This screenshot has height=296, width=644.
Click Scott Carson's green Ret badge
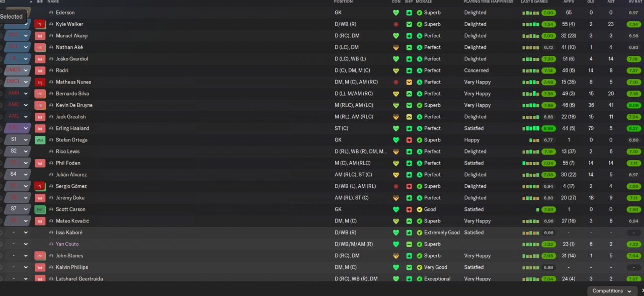pyautogui.click(x=40, y=209)
